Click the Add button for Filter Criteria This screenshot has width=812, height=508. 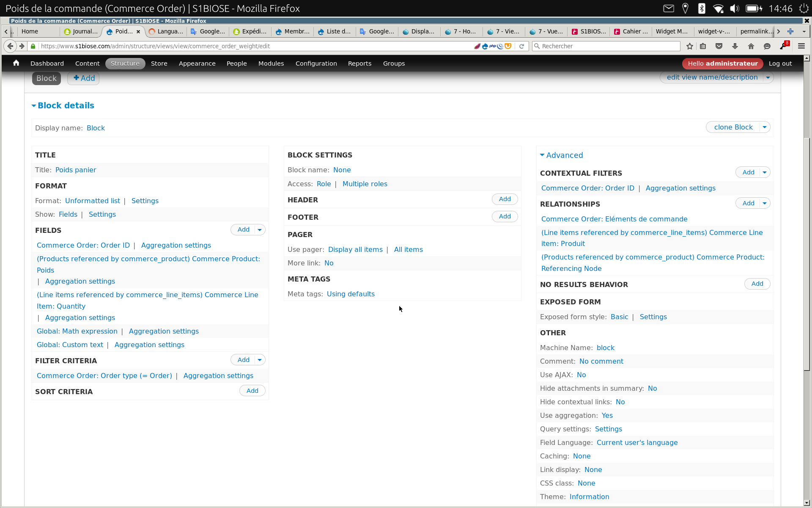pos(244,359)
